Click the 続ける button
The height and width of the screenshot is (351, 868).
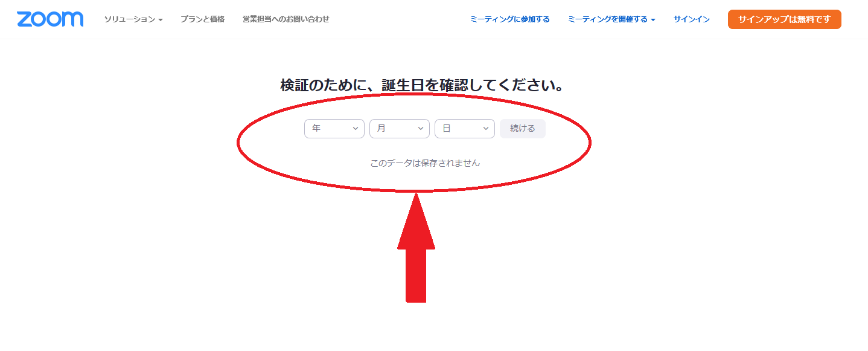523,129
